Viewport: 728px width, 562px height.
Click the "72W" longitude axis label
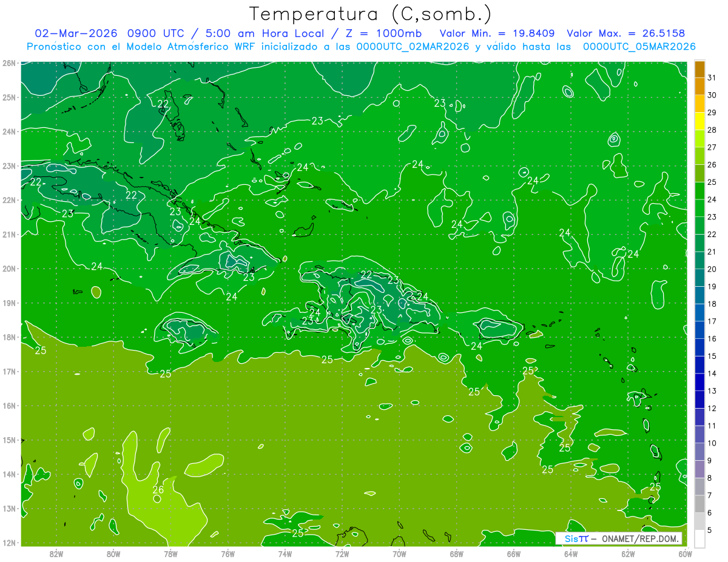[x=342, y=553]
